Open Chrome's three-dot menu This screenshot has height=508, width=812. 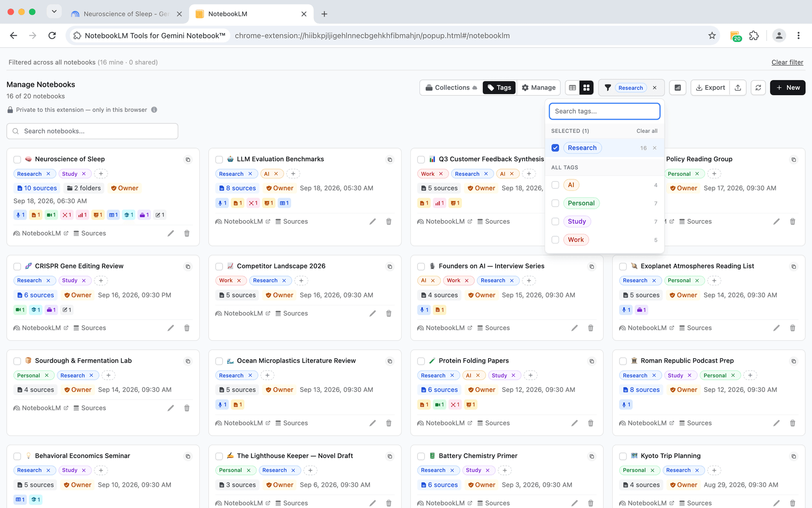(x=798, y=36)
